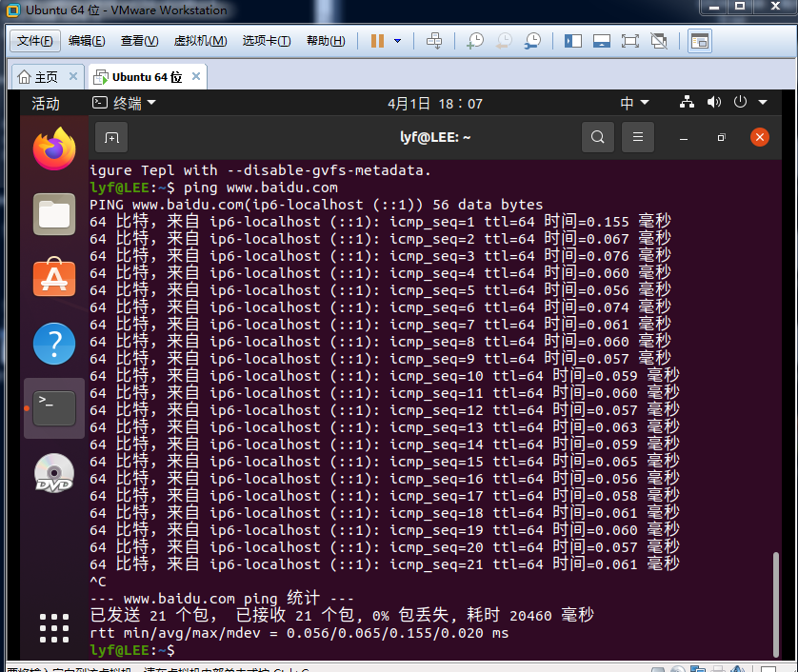
Task: Take a new snapshot of the virtual machine
Action: (473, 40)
